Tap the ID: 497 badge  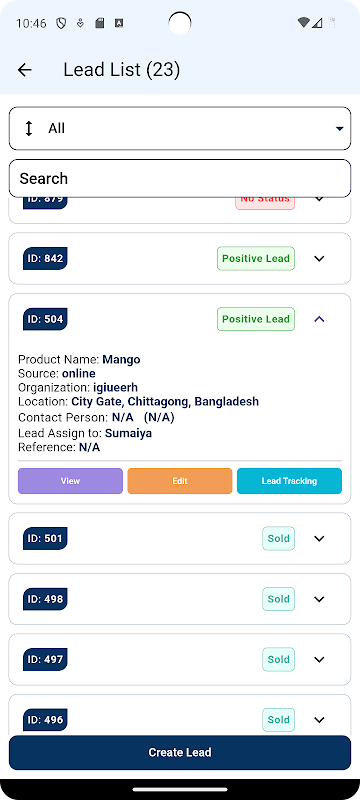pos(45,659)
